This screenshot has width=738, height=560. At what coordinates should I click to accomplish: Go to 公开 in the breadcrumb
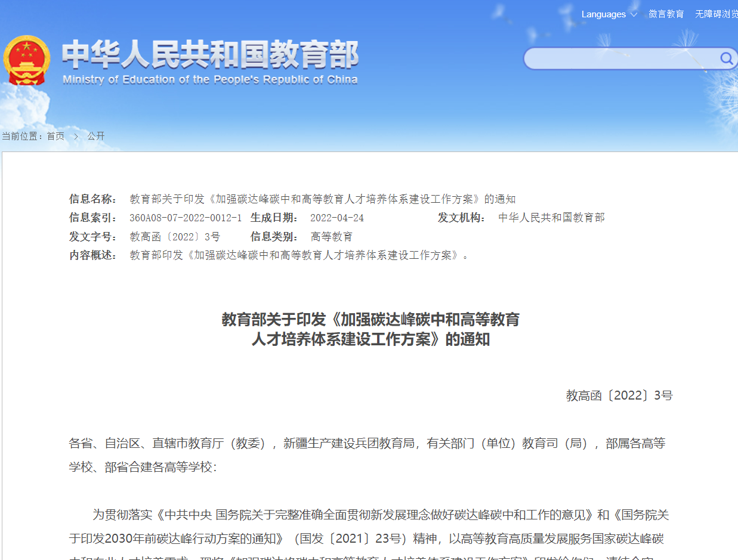96,137
